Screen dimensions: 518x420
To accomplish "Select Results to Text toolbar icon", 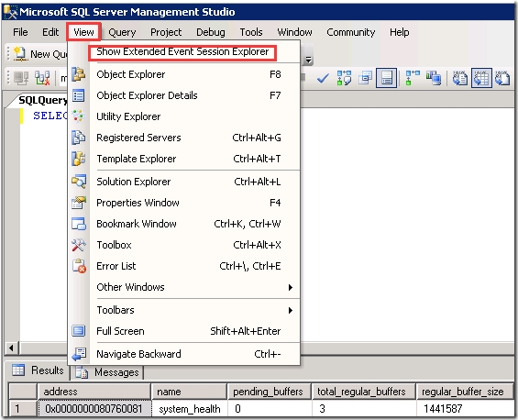I will click(460, 78).
